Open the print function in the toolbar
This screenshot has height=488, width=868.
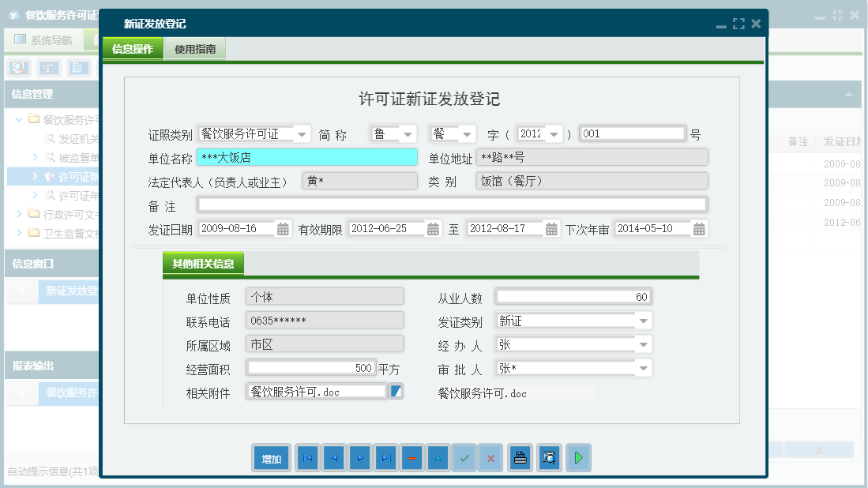(x=520, y=457)
